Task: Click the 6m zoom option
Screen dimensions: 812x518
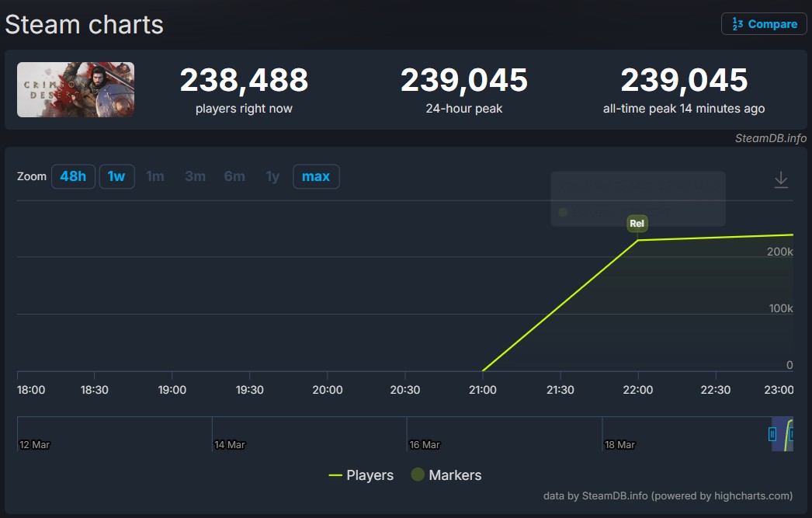Action: 234,176
